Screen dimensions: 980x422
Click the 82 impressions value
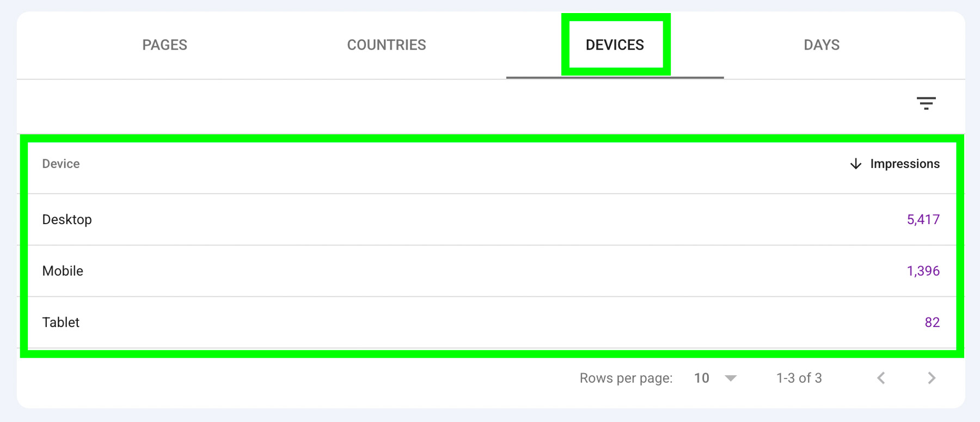click(x=932, y=322)
